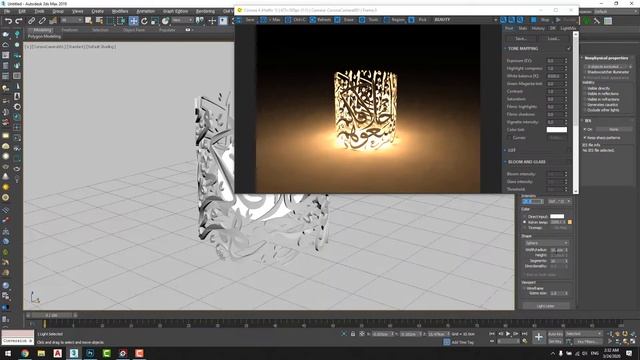Click the Unlink Selection icon
The width and height of the screenshot is (640, 360).
42,20
